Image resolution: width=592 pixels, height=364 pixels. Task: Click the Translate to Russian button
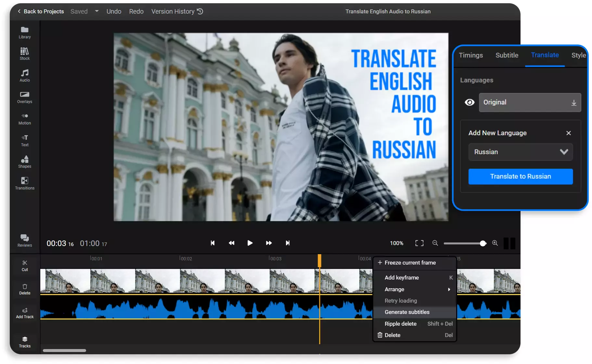click(x=520, y=176)
